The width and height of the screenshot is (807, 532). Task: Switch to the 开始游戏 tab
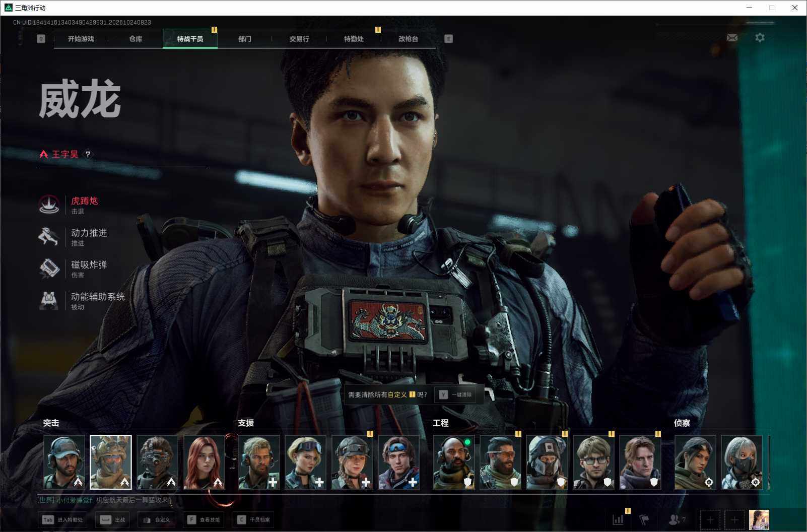point(81,39)
